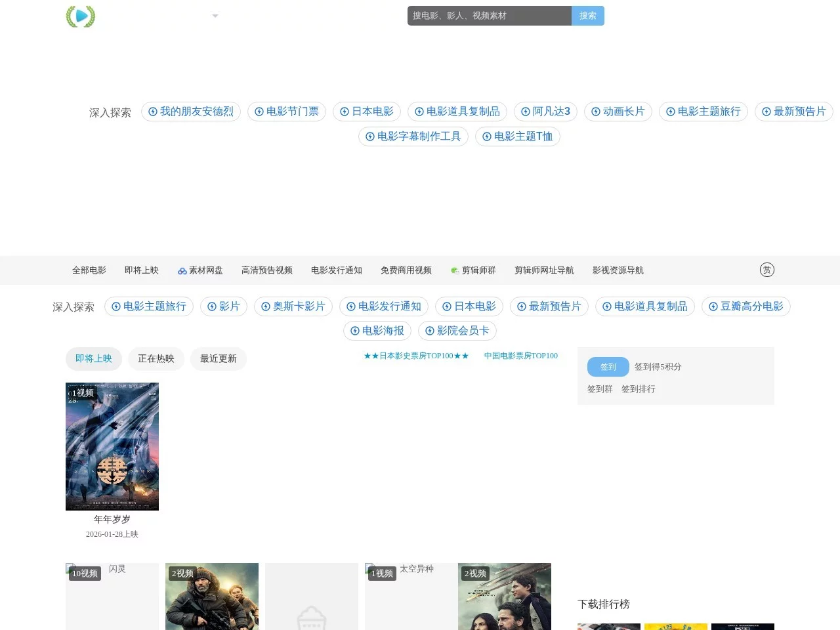This screenshot has width=840, height=630.
Task: Expand the dropdown caret near the logo
Action: [215, 16]
